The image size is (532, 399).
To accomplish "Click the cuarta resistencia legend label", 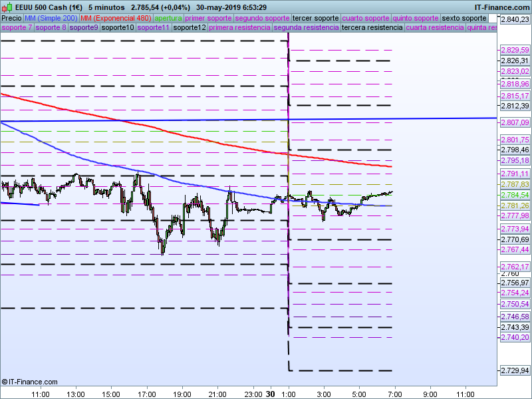I will pos(435,27).
